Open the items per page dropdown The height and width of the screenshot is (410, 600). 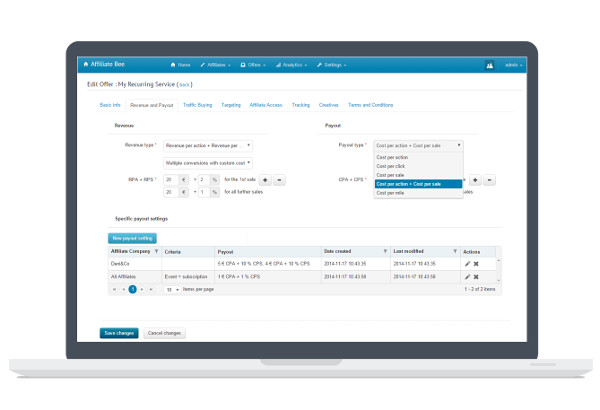[x=172, y=290]
